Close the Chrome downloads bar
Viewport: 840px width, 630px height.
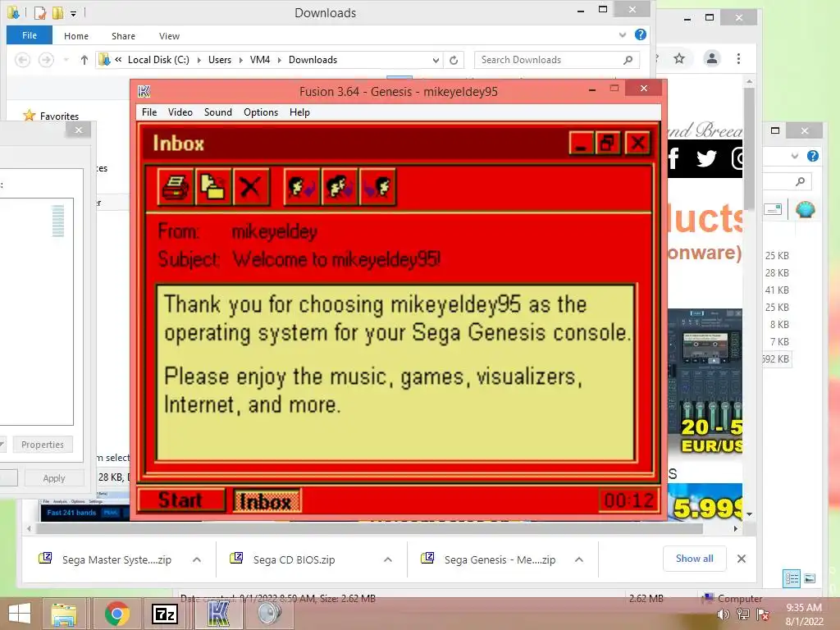click(x=742, y=559)
